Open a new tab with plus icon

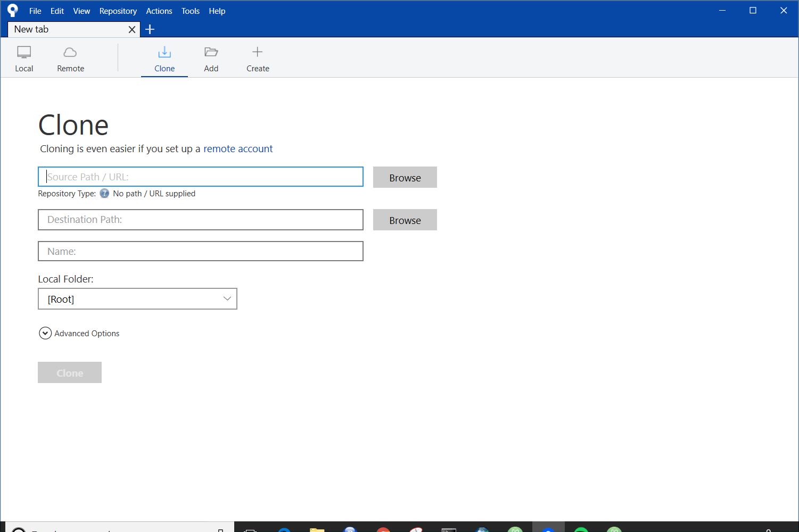point(150,29)
